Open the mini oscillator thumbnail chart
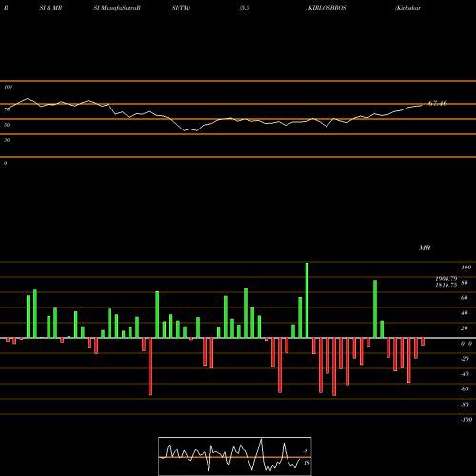This screenshot has height=476, width=476. tap(235, 456)
